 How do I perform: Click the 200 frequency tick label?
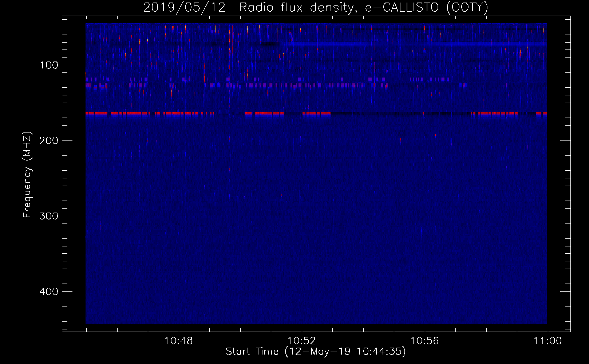point(49,141)
